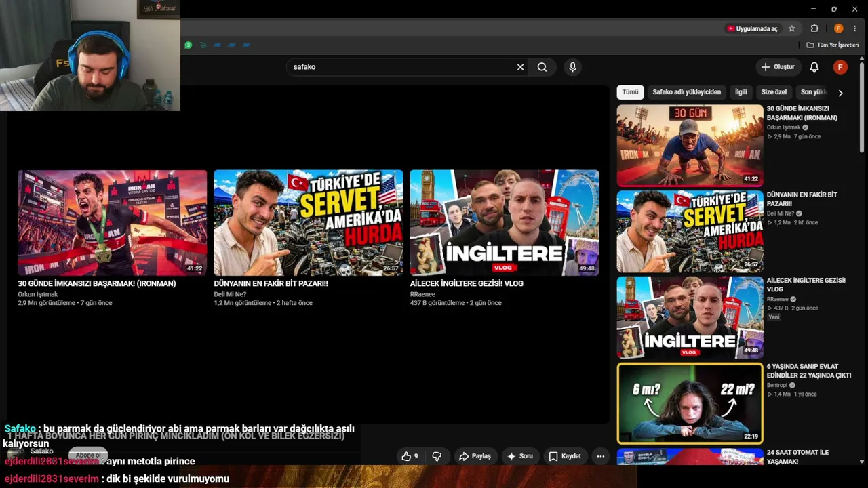Open the more actions ellipsis button
Screen dimensions: 868x488
coord(600,456)
